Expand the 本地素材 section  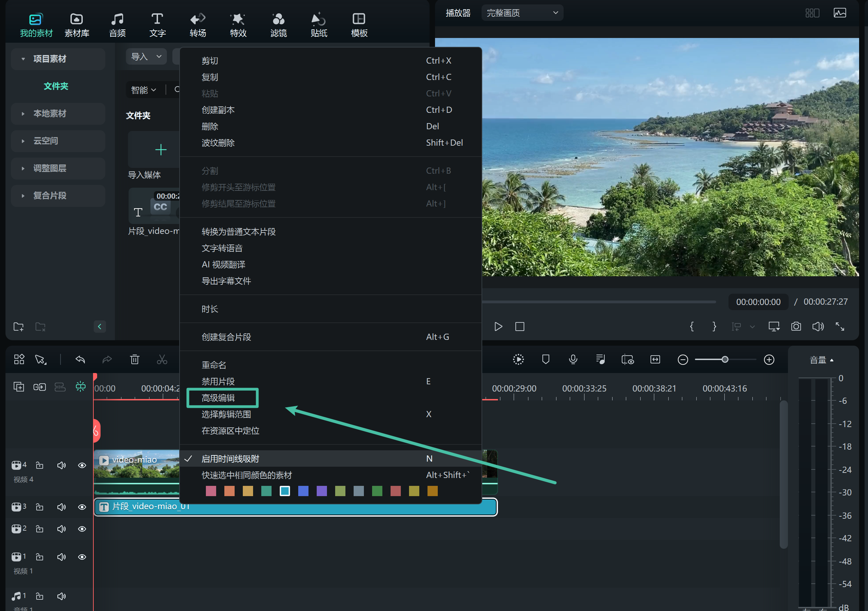click(x=58, y=114)
